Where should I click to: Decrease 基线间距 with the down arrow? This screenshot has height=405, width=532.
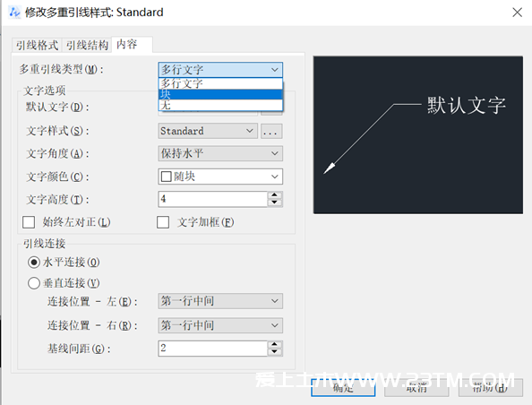(275, 352)
